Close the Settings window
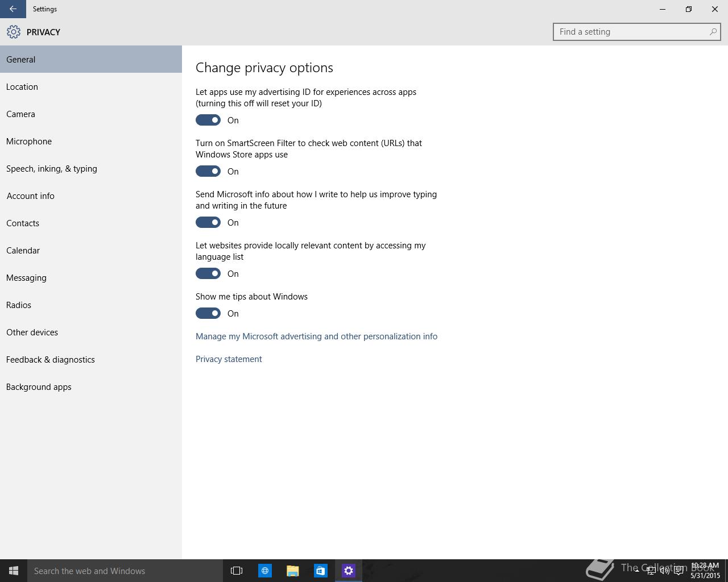The width and height of the screenshot is (728, 582). (715, 9)
